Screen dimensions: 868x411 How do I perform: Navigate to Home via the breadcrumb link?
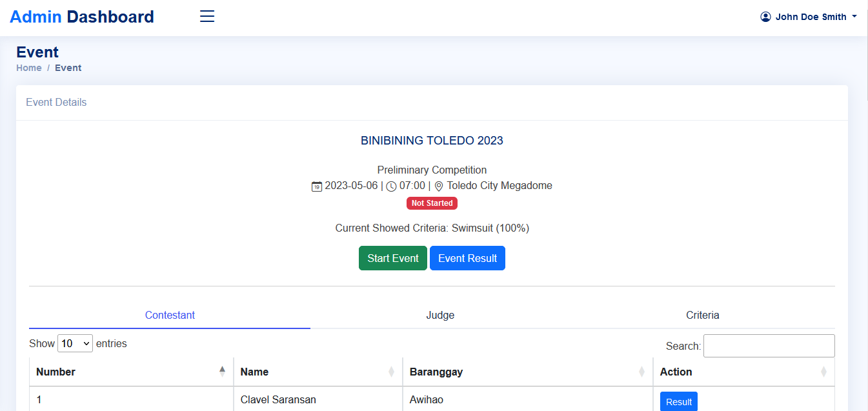[29, 68]
